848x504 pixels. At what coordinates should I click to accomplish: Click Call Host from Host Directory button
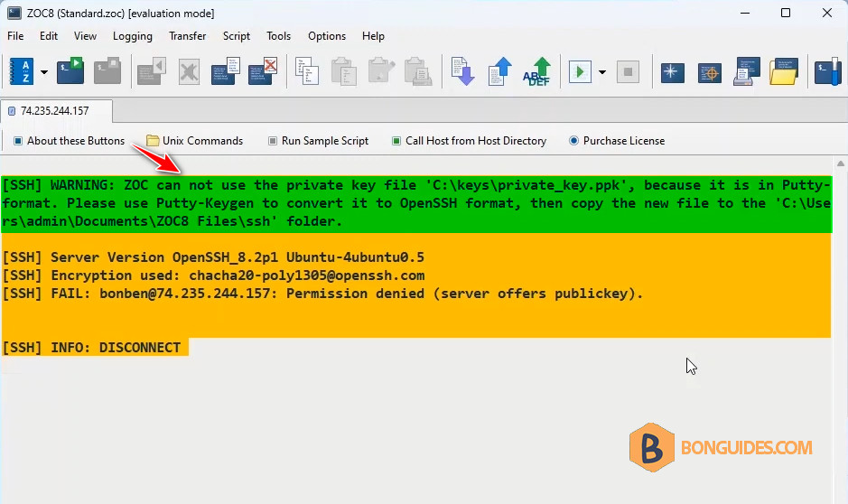470,141
